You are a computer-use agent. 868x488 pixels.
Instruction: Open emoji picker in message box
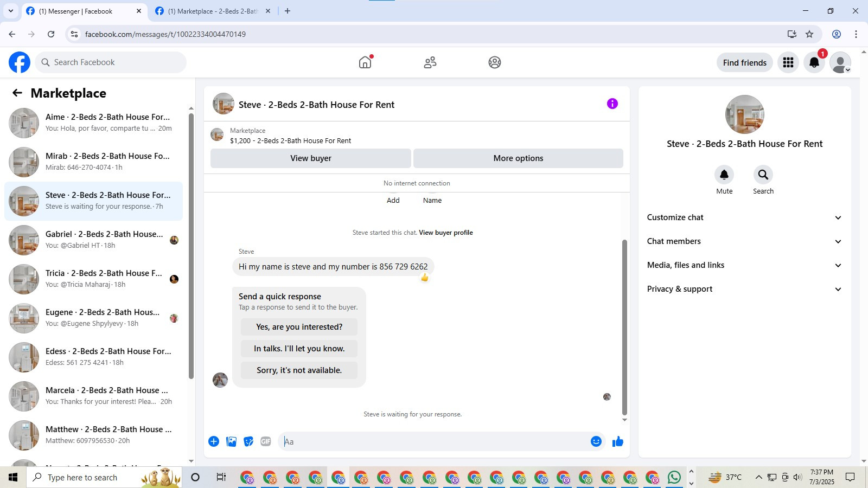pos(596,441)
